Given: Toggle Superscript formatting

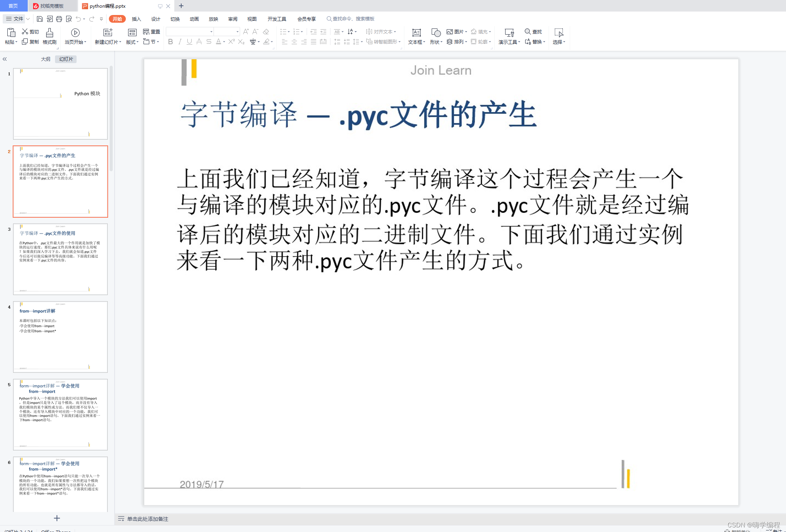Looking at the screenshot, I should point(231,42).
